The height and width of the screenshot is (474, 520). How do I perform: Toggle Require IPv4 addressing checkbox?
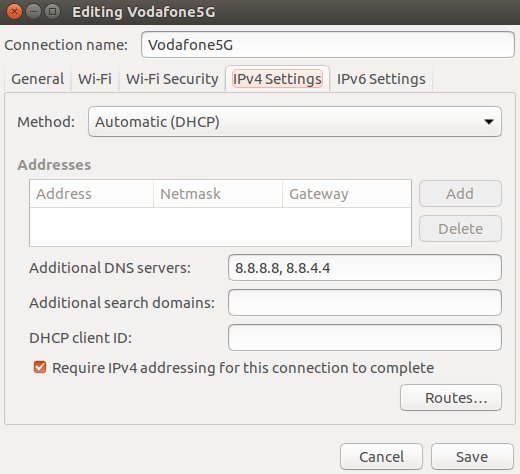tap(40, 367)
